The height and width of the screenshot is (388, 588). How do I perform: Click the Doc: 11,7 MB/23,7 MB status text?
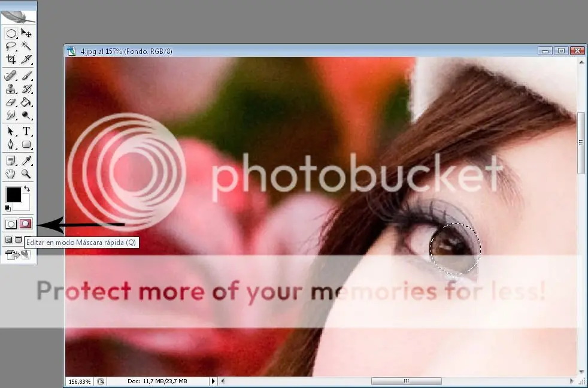click(157, 381)
